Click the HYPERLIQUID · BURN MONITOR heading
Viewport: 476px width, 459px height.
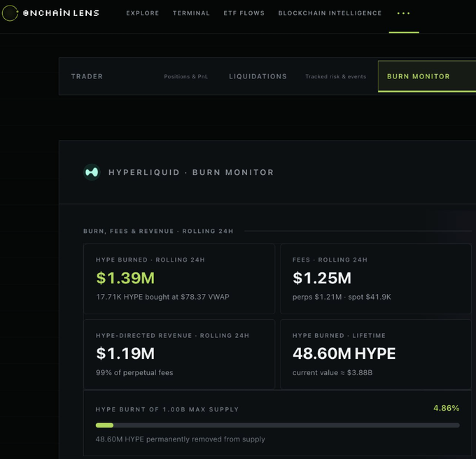(191, 172)
